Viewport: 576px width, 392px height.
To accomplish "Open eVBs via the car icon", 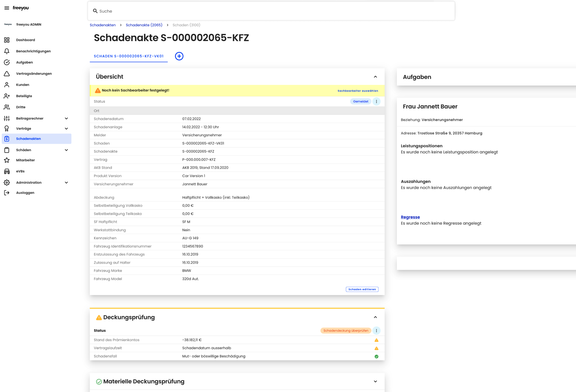I will (7, 171).
